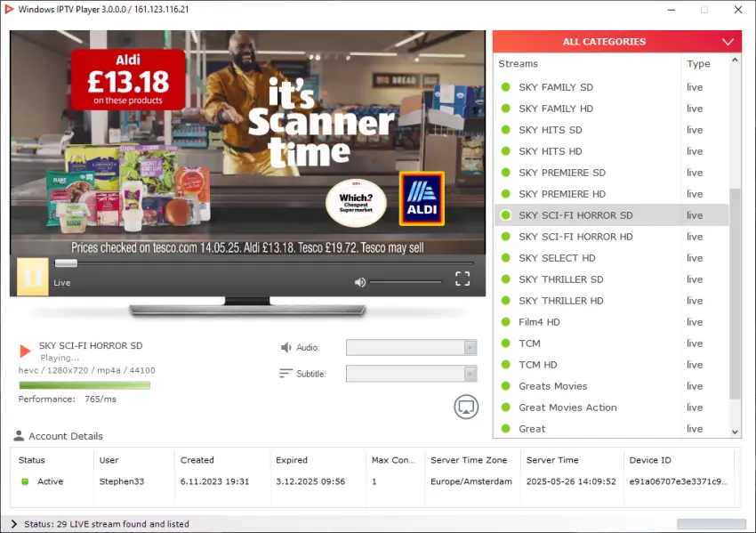This screenshot has height=533, width=756.
Task: Click the cast to screen icon
Action: [466, 407]
